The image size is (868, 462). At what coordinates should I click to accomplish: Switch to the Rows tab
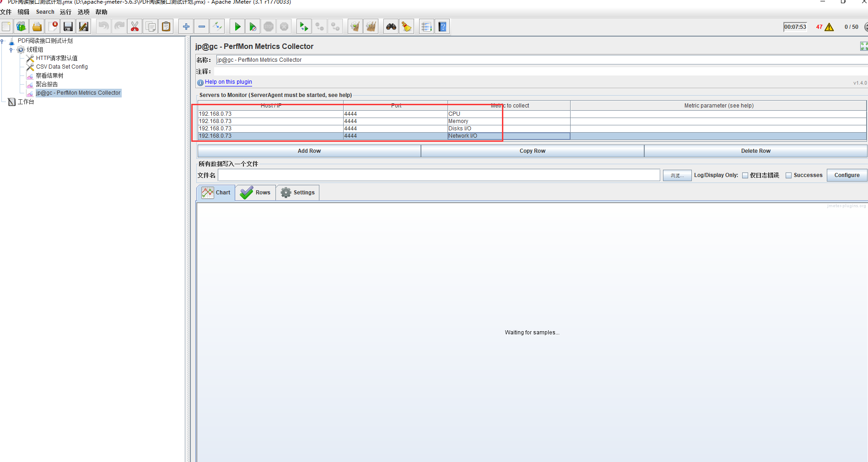pyautogui.click(x=256, y=193)
